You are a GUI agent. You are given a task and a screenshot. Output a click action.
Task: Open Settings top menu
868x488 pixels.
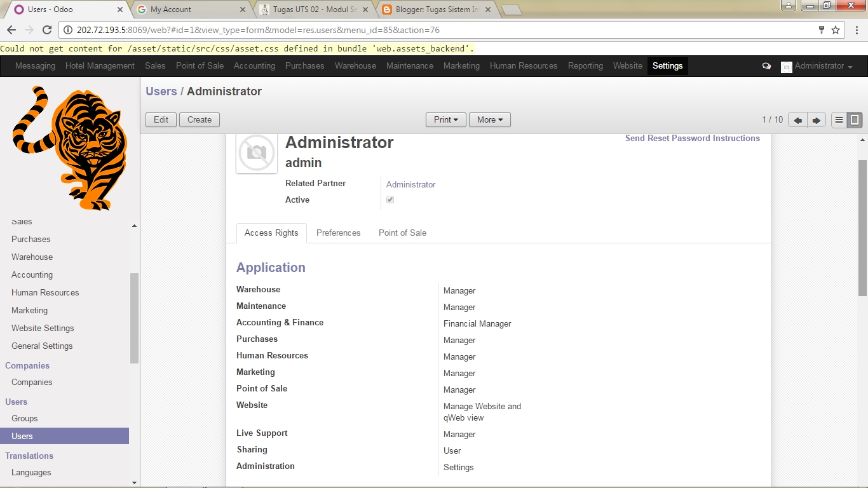coord(668,66)
